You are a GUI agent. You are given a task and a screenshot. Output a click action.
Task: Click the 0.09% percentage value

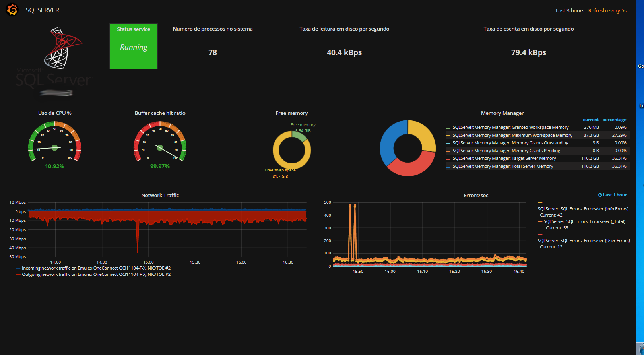click(x=620, y=128)
